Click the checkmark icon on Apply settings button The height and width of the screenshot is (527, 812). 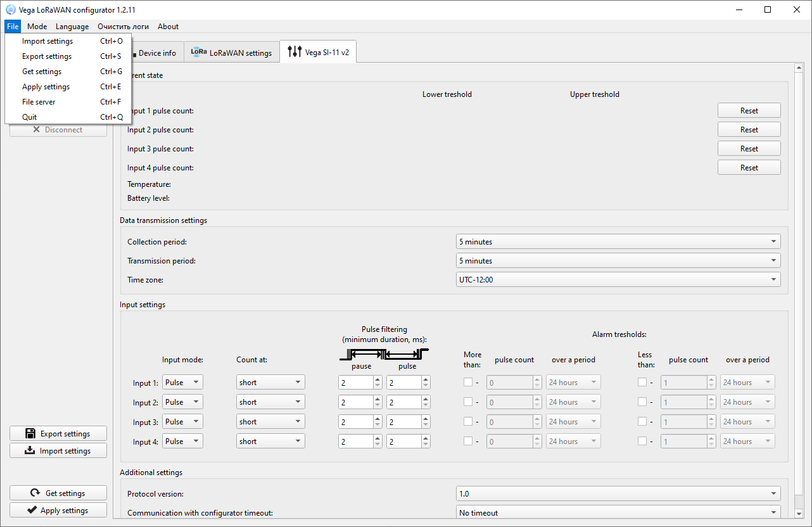coord(32,511)
